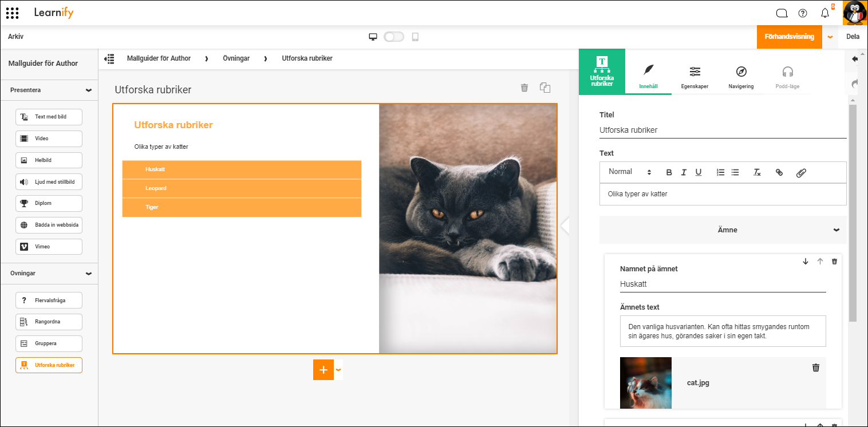
Task: Collapse the Ämne section
Action: (x=837, y=230)
